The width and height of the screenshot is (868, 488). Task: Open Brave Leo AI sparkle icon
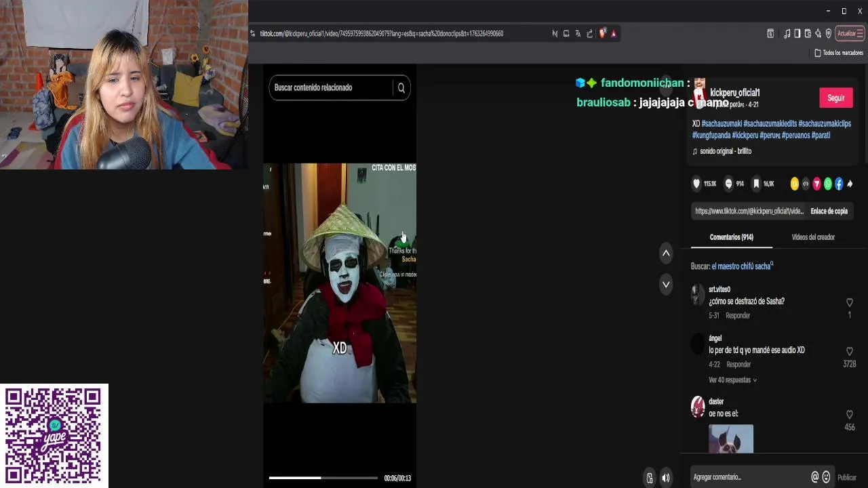[818, 33]
